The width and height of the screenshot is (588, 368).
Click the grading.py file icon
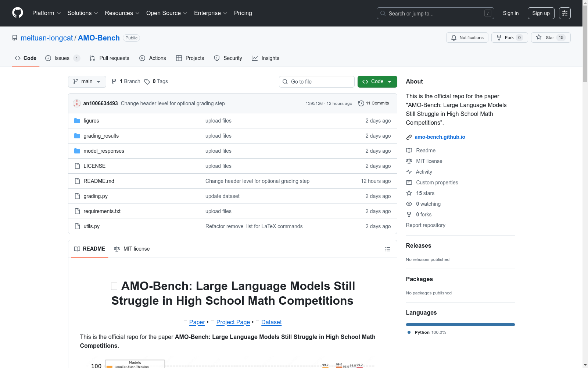click(77, 196)
